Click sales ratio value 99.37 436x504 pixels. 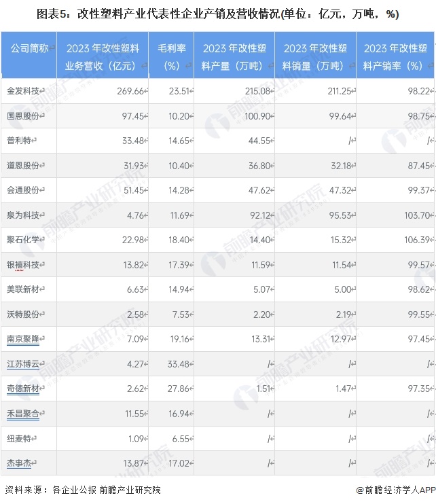click(418, 190)
